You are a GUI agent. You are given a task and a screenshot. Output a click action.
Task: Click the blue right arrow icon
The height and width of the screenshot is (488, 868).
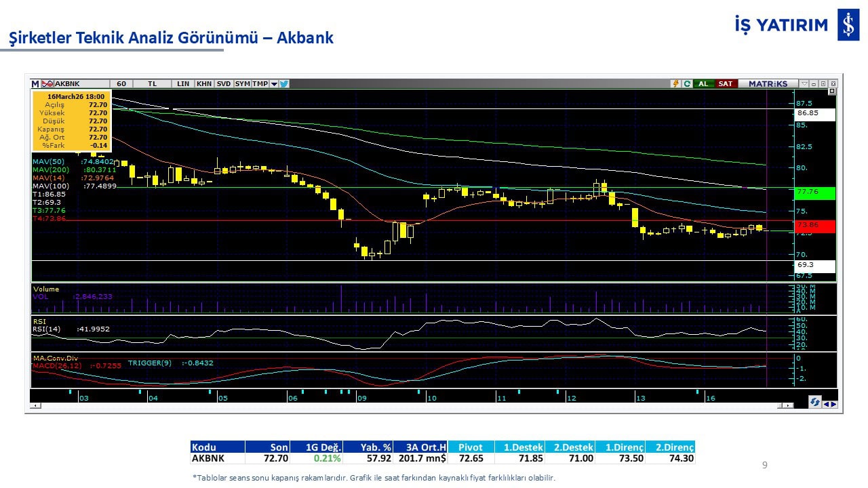[833, 404]
